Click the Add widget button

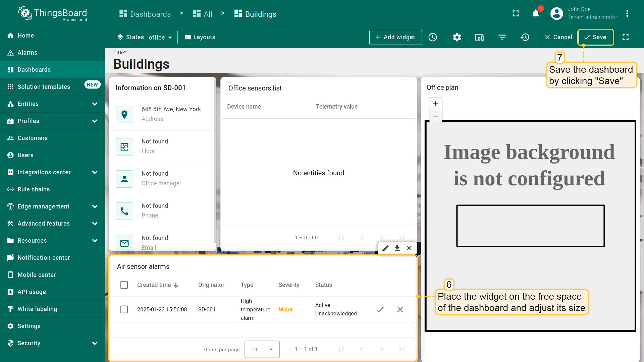click(x=395, y=37)
